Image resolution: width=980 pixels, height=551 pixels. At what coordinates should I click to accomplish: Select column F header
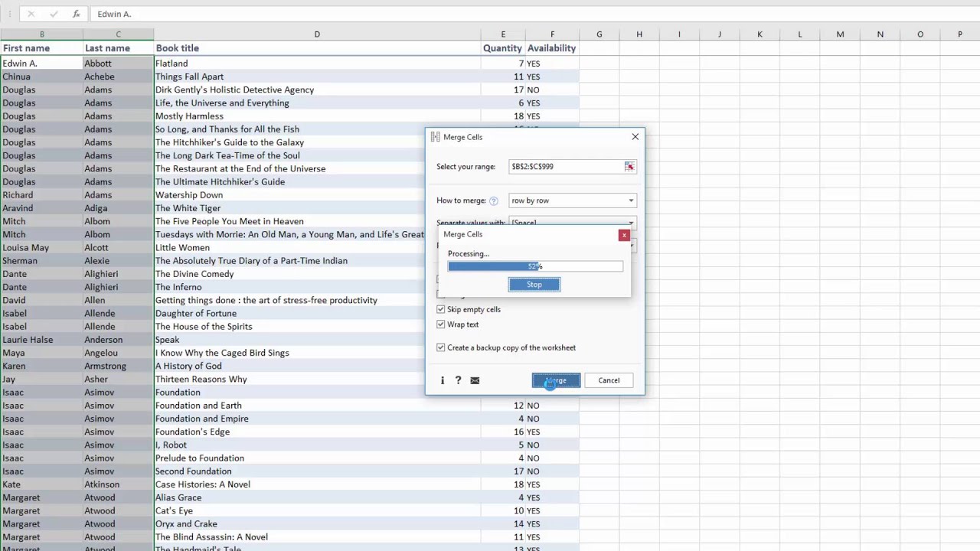point(552,34)
